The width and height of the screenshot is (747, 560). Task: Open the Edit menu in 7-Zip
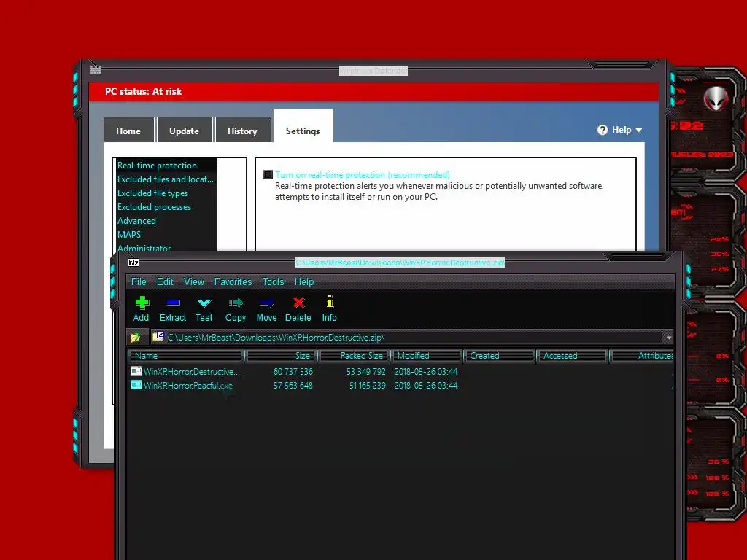pos(165,282)
